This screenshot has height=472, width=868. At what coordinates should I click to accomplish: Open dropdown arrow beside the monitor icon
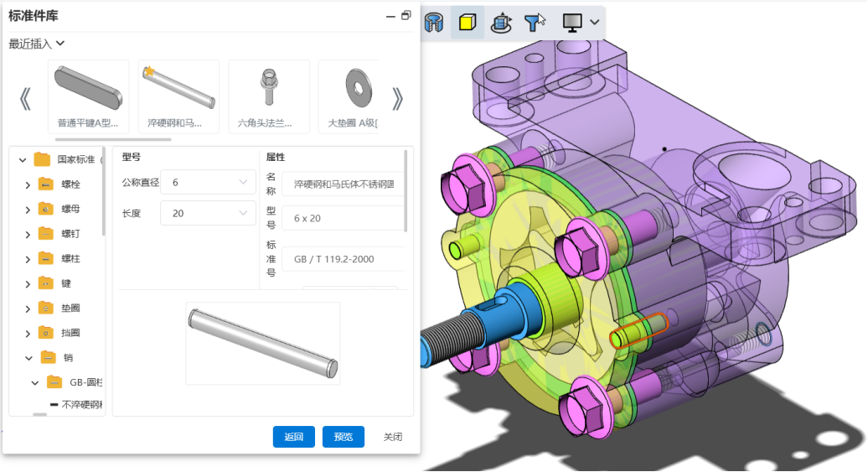pyautogui.click(x=595, y=22)
